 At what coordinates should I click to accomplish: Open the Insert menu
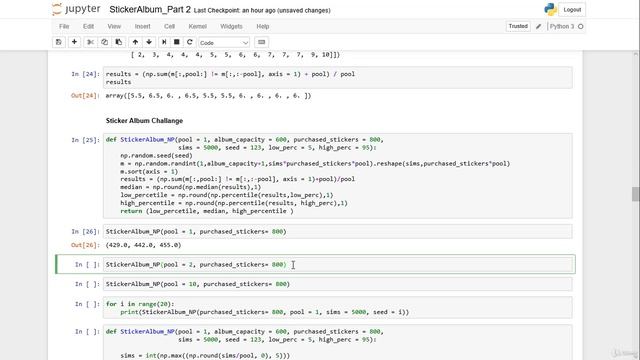tap(142, 26)
